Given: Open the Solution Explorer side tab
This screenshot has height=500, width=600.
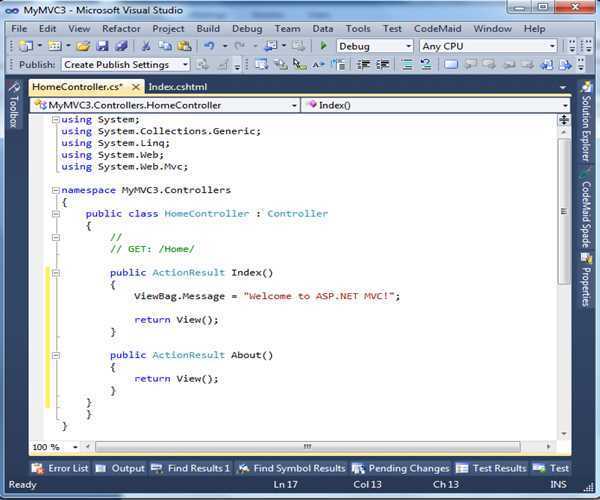Looking at the screenshot, I should tap(587, 127).
